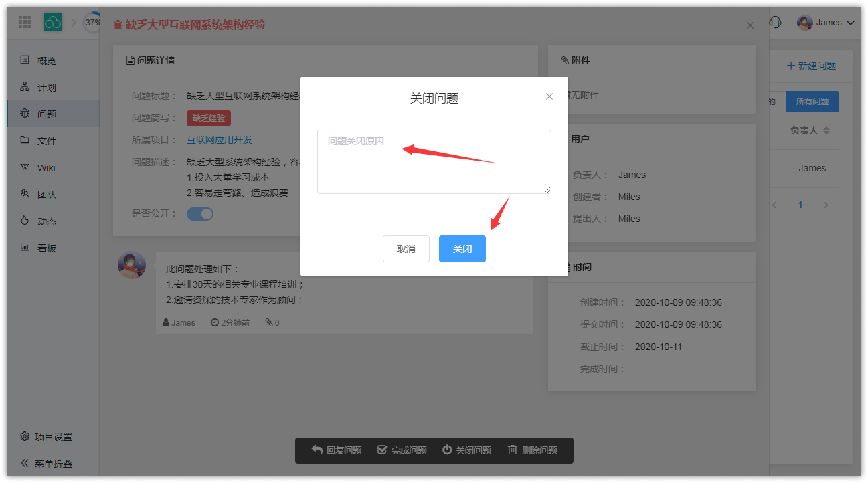Click the 37% progress circle indicator
Screen dimensions: 868x483
(92, 22)
